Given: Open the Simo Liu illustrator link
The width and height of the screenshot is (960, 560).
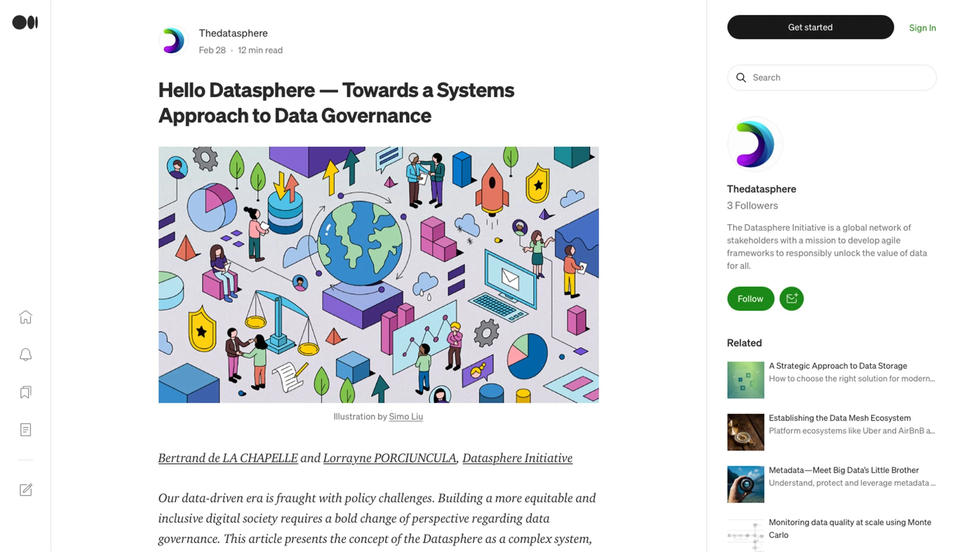Looking at the screenshot, I should (406, 416).
